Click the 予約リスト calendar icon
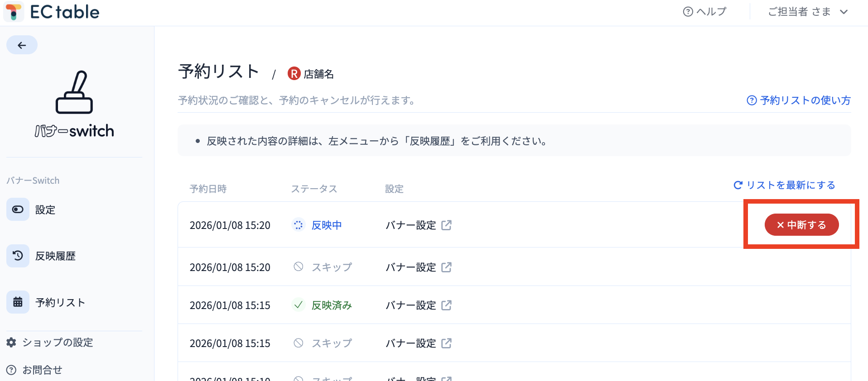Viewport: 868px width, 381px height. point(18,302)
